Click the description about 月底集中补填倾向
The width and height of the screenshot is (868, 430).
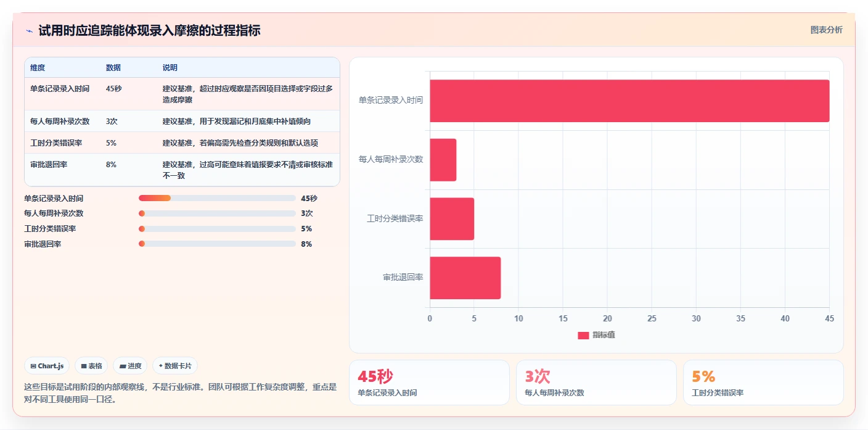tap(237, 122)
